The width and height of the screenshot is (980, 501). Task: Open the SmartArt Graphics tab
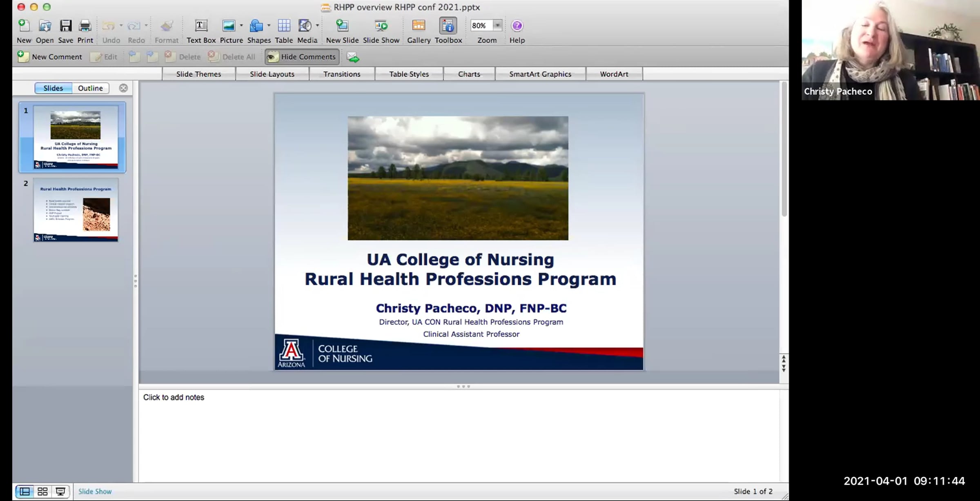click(x=540, y=74)
